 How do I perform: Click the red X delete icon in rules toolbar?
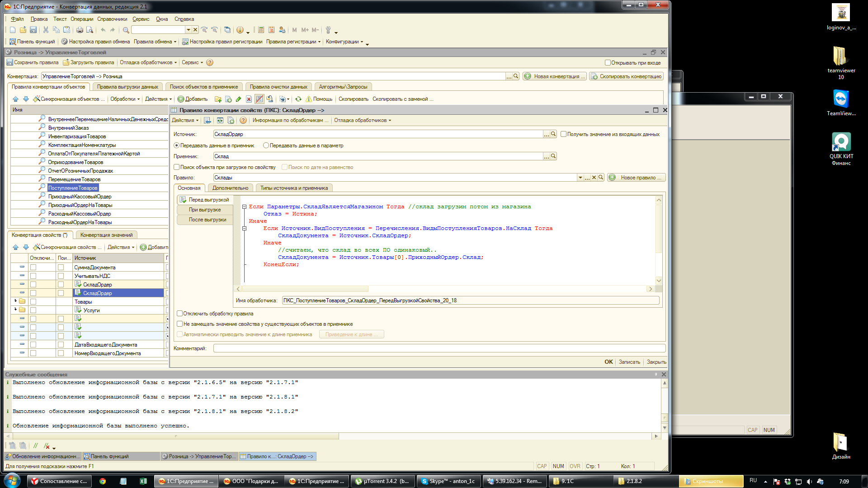pos(249,99)
